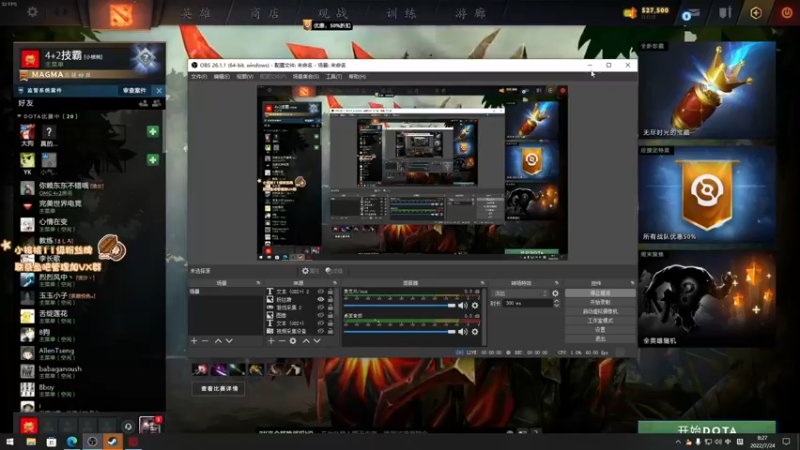Click the 来源 dock pop-out icon
The height and width of the screenshot is (450, 800).
coord(335,283)
